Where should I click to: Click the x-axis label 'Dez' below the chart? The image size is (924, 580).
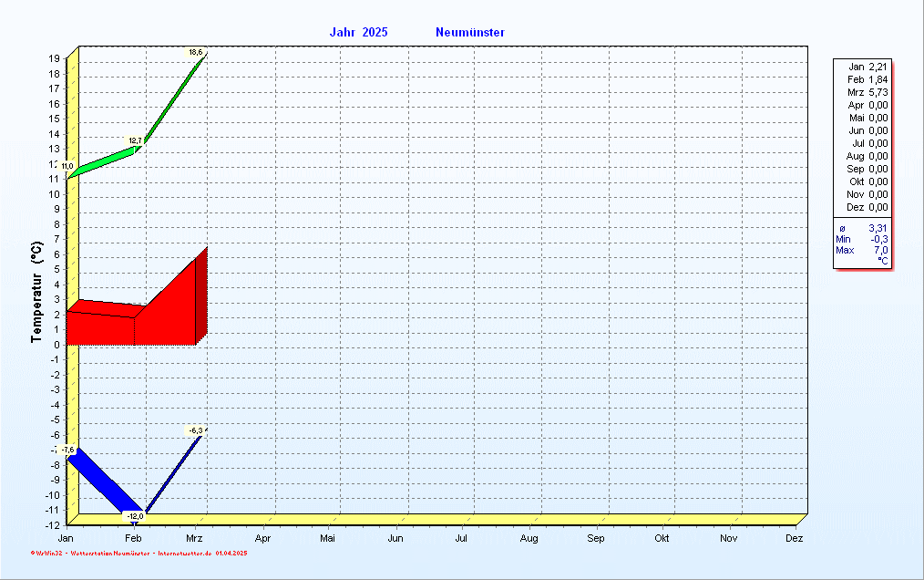click(795, 538)
